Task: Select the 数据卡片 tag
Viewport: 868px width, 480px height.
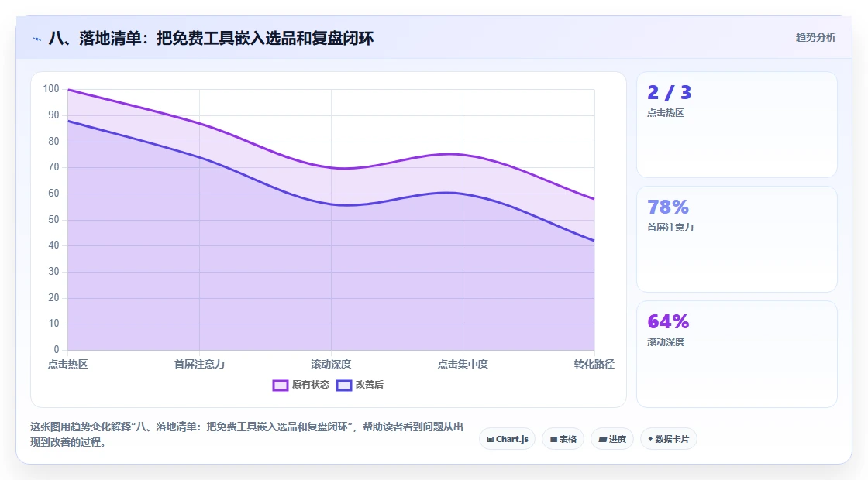Action: click(668, 439)
